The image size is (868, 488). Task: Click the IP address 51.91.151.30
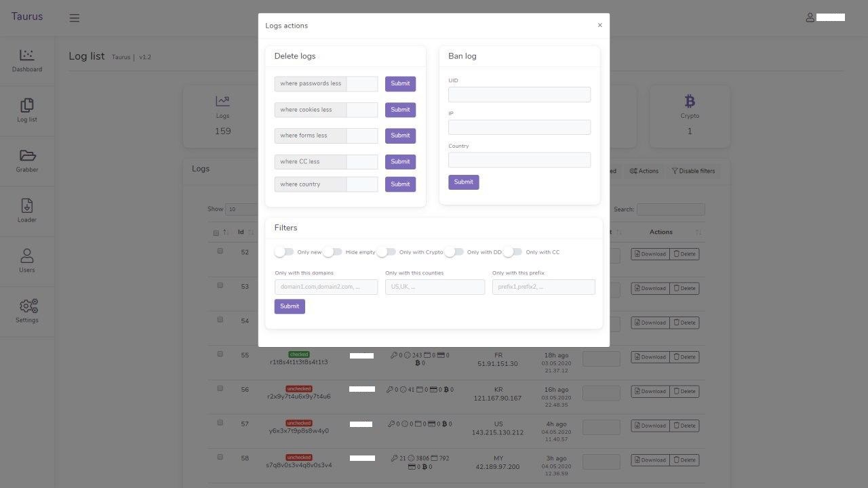click(498, 364)
